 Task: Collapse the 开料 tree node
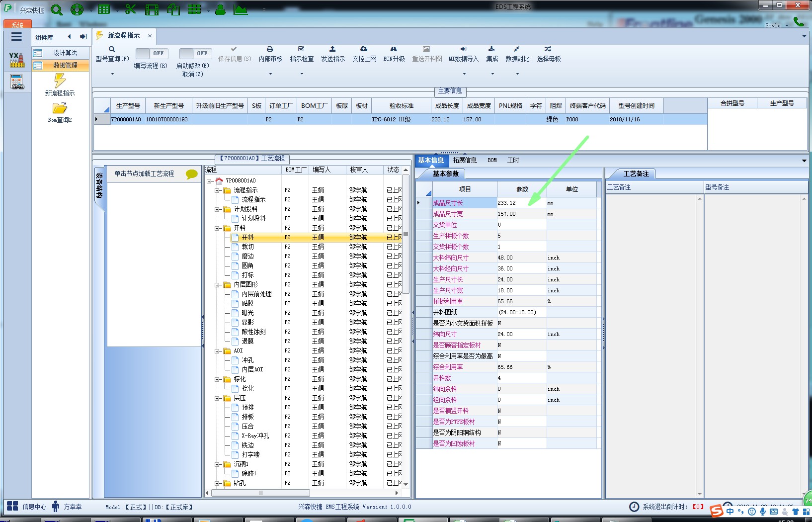point(218,228)
